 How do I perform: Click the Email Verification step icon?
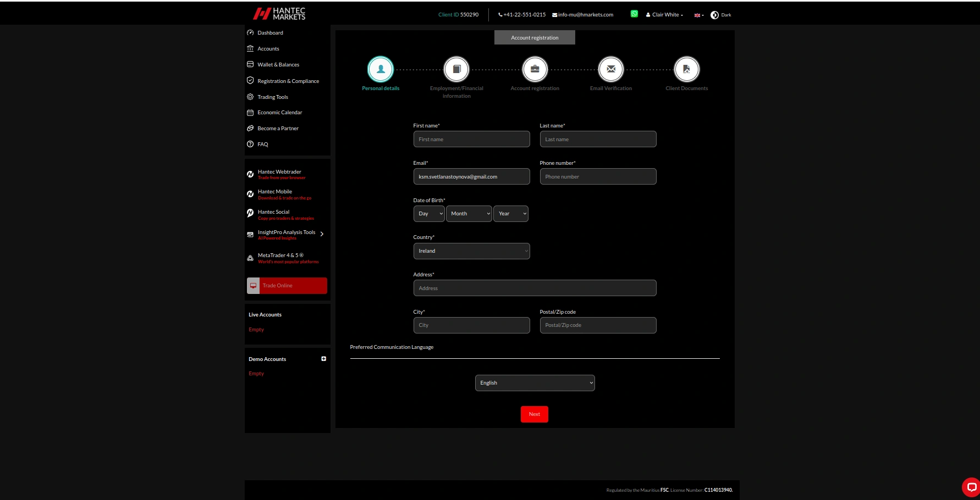coord(610,69)
